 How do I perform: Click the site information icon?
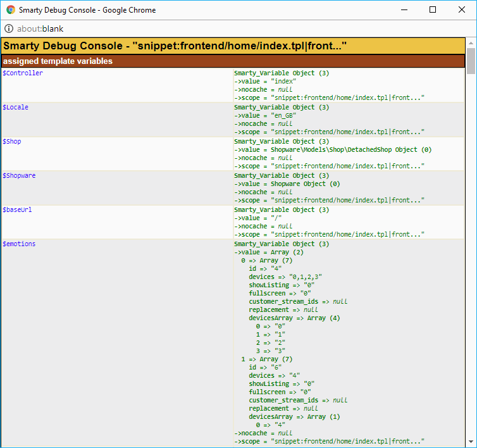pyautogui.click(x=9, y=28)
